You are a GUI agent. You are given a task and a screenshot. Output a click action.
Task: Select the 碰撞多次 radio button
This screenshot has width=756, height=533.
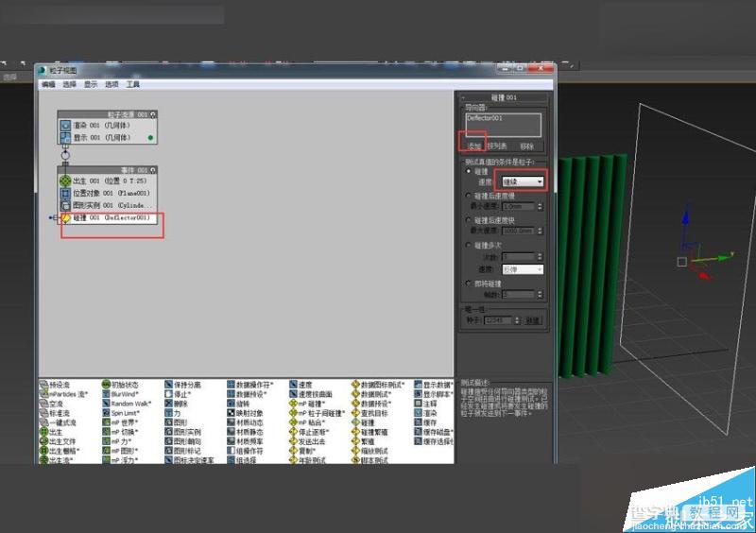[469, 246]
